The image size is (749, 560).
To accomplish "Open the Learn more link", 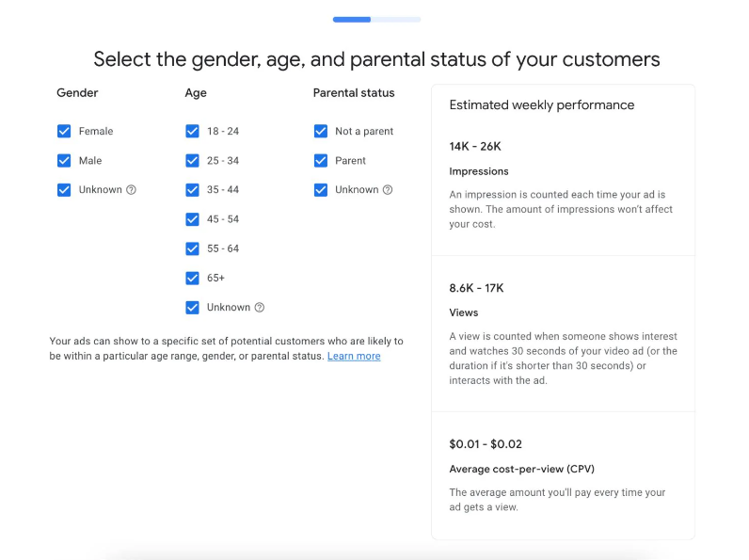I will 354,357.
